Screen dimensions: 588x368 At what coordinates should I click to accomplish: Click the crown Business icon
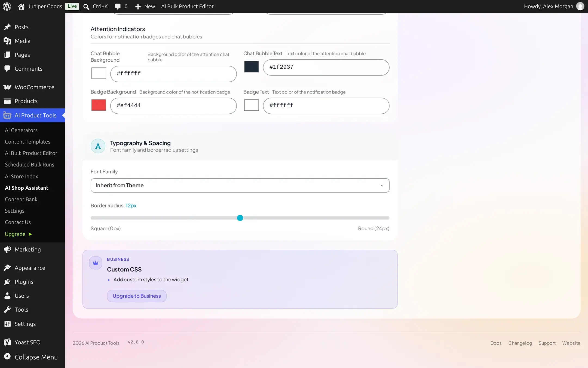pyautogui.click(x=96, y=263)
